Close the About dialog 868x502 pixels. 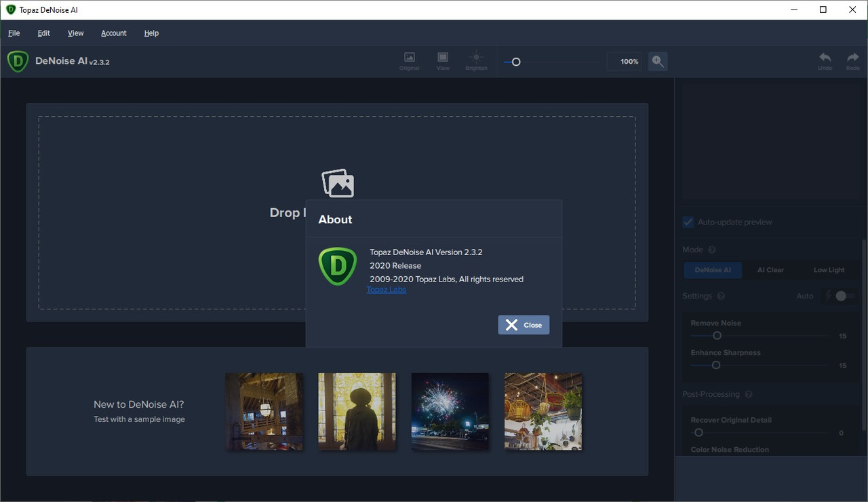(x=524, y=325)
